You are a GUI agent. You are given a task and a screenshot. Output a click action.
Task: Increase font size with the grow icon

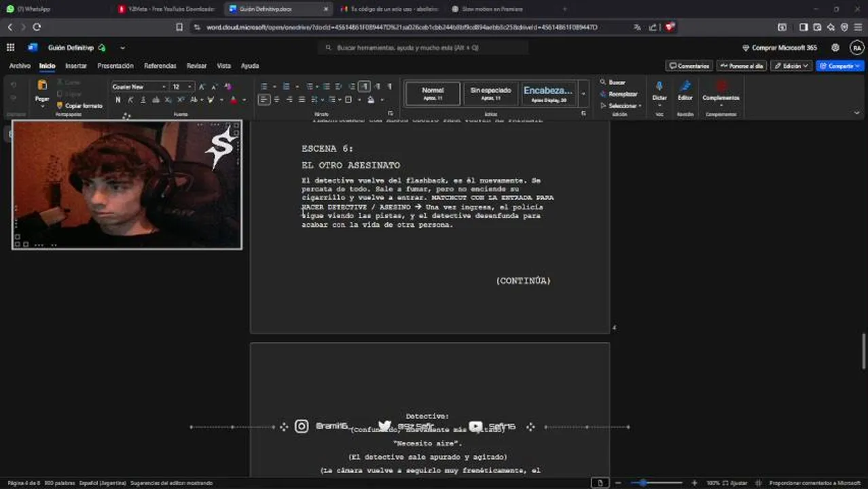click(202, 87)
